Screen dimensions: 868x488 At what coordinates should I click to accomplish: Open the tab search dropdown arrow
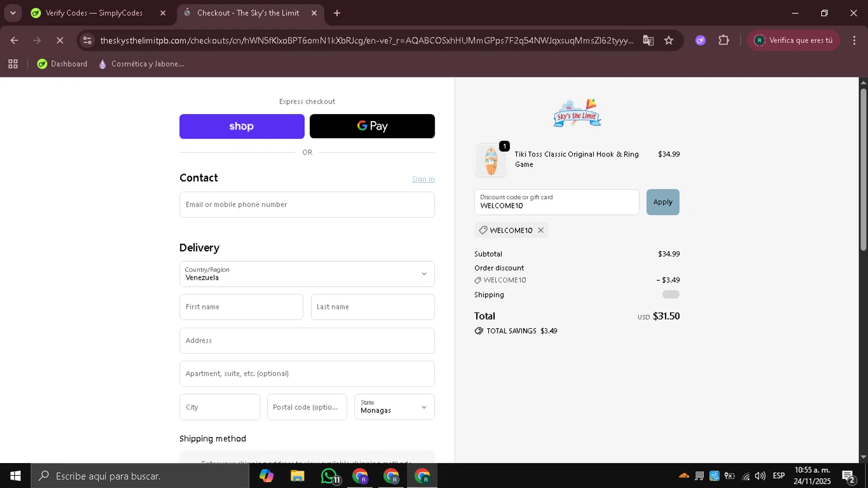tap(13, 13)
